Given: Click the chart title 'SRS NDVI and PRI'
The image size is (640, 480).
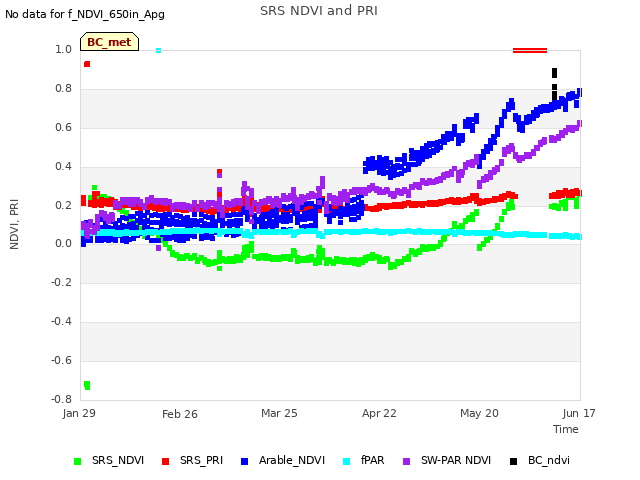Looking at the screenshot, I should (319, 11).
